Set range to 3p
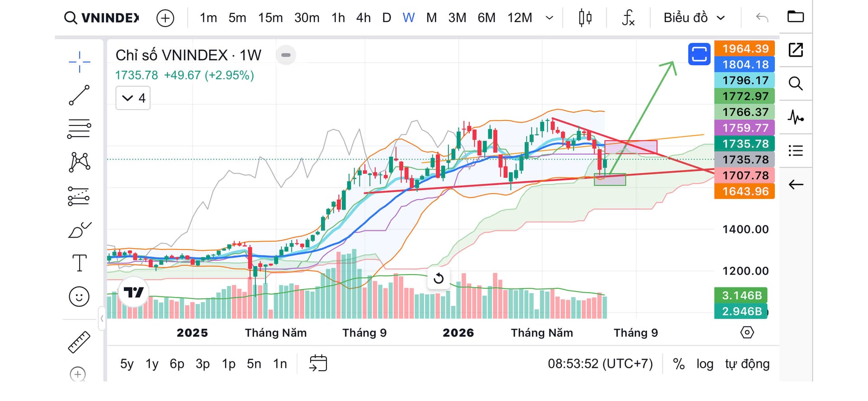The width and height of the screenshot is (868, 401). point(203,364)
